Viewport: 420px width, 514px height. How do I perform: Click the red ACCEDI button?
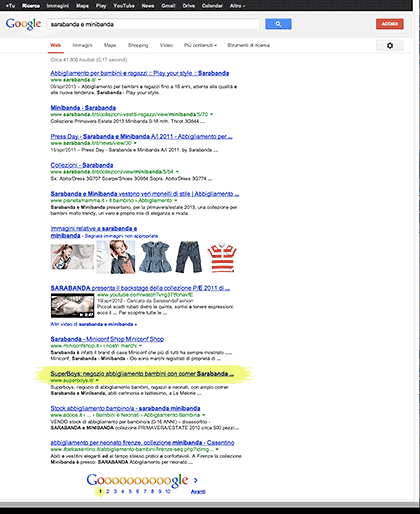[390, 24]
